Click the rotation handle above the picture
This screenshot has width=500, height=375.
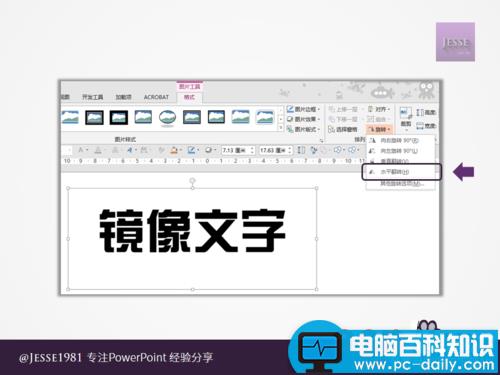(193, 180)
